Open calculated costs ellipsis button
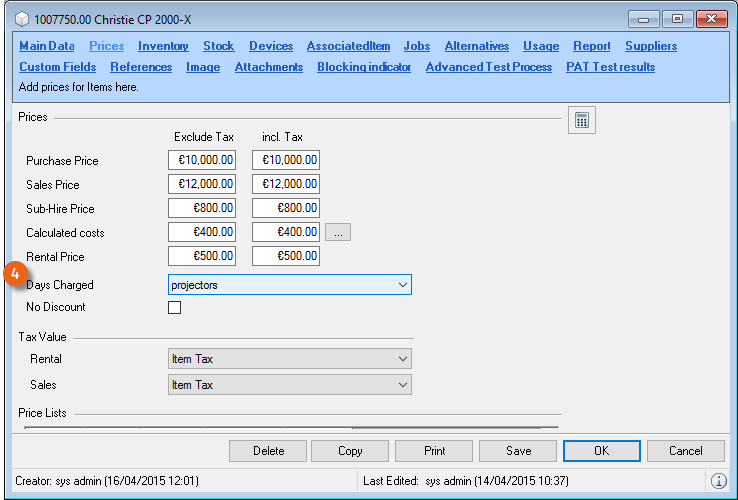 click(338, 232)
